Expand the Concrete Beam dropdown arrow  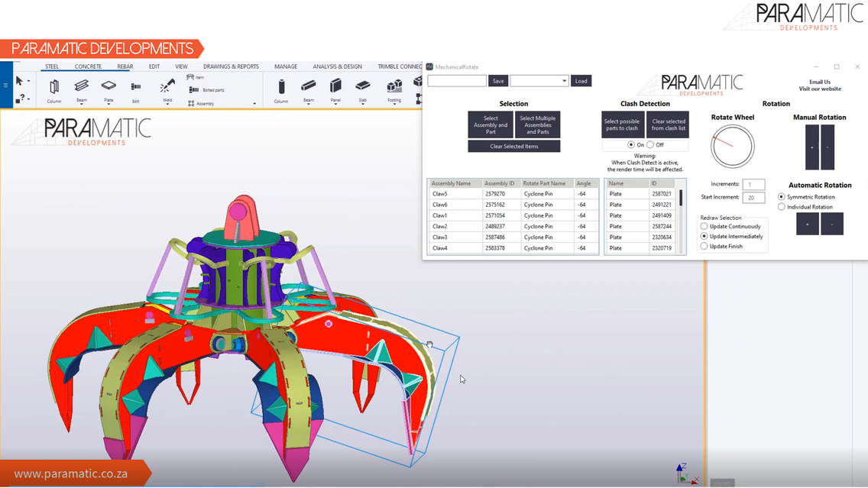tap(309, 105)
